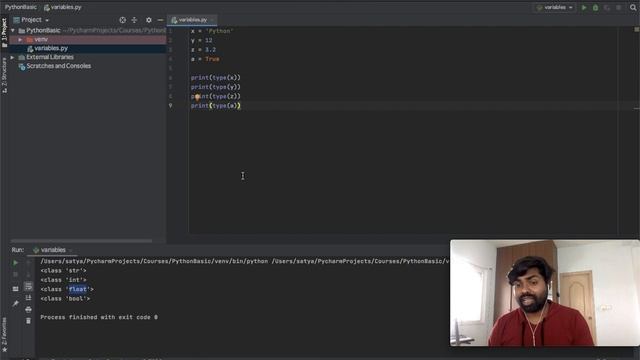Click code line print(type(x))
640x360 pixels.
pos(216,78)
